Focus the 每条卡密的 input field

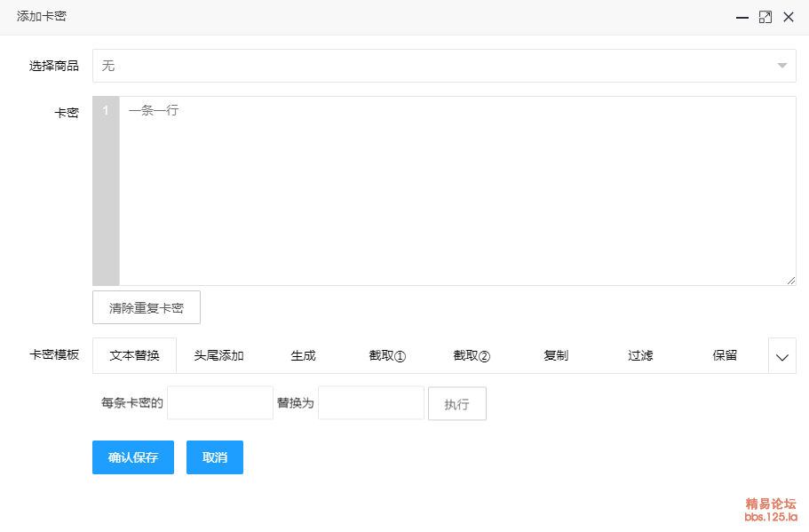(220, 403)
